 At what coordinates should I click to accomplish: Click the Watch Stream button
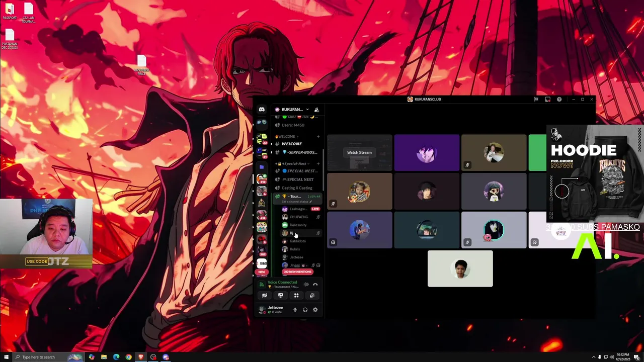point(359,152)
